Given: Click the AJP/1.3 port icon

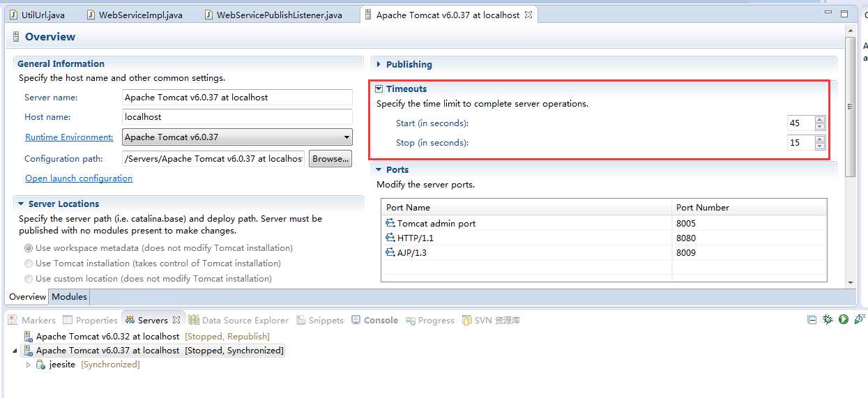Looking at the screenshot, I should coord(390,252).
